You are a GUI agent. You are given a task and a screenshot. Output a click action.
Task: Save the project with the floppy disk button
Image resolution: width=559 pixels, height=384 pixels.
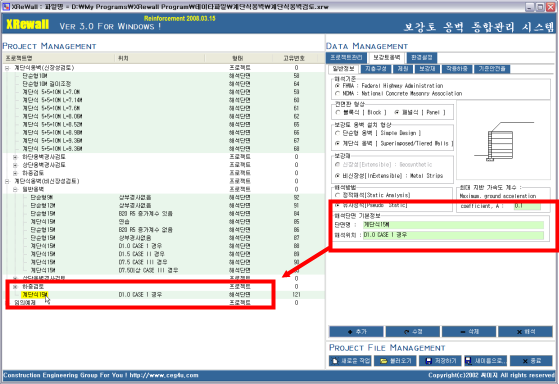point(441,361)
